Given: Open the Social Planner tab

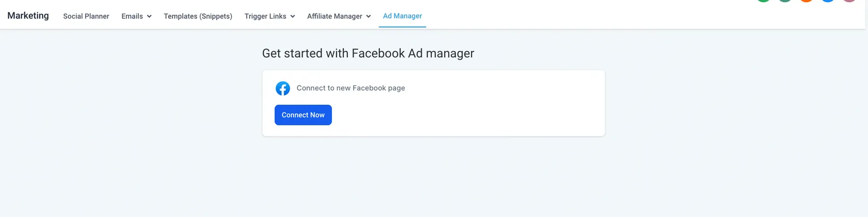Looking at the screenshot, I should (86, 16).
